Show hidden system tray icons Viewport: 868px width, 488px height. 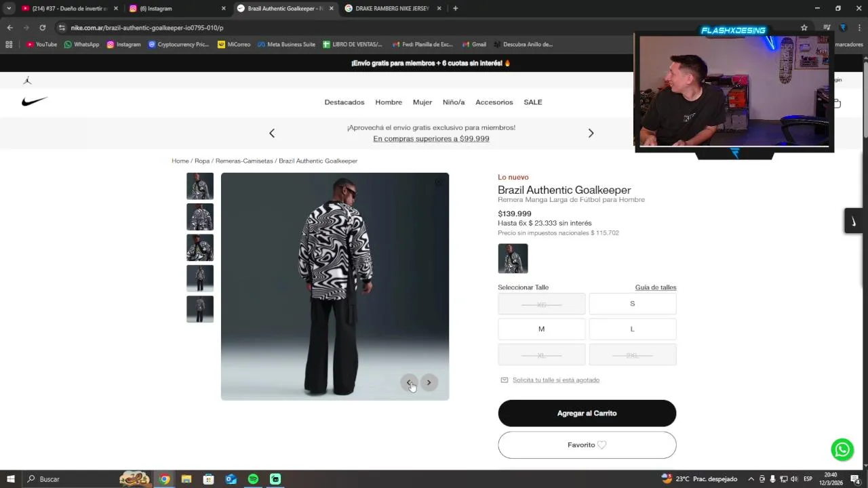pos(751,479)
